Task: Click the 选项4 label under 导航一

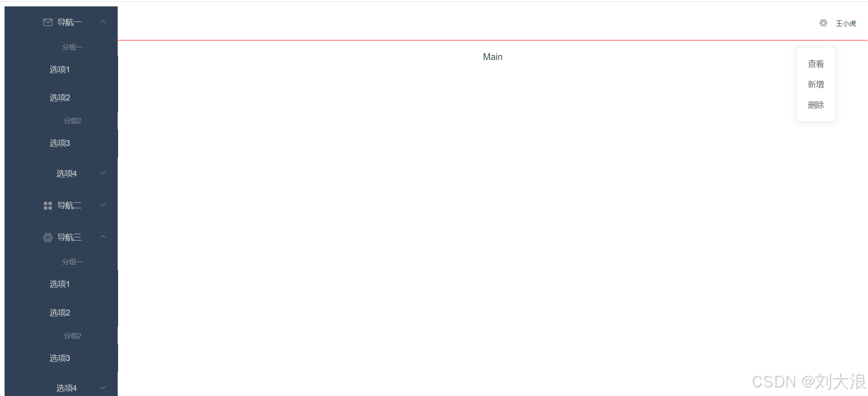Action: click(x=66, y=174)
